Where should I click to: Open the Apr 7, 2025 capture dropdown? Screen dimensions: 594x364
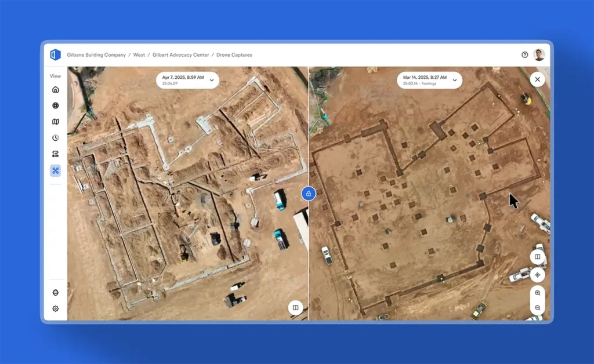tap(186, 80)
